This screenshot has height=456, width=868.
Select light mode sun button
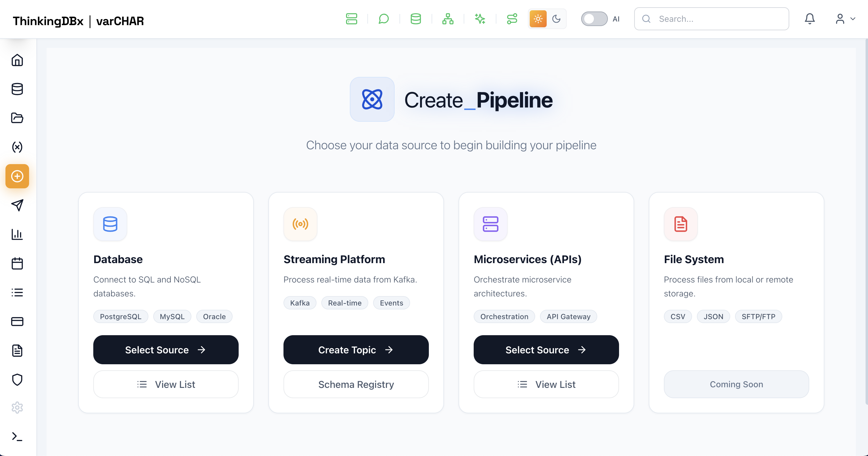[538, 19]
